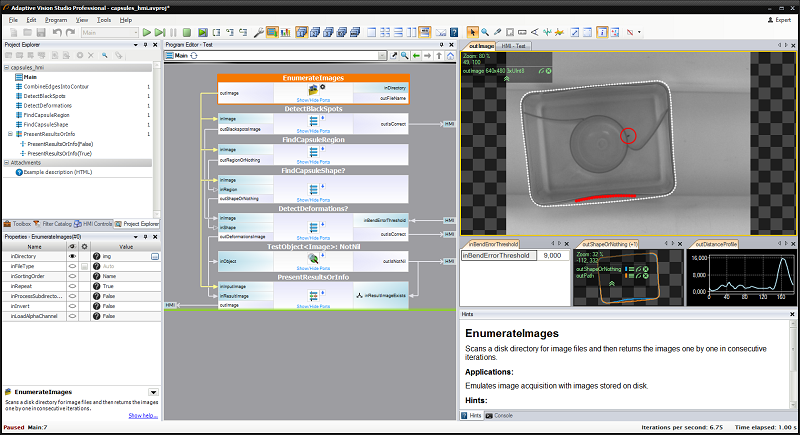Image resolution: width=800 pixels, height=435 pixels.
Task: Click the Show help... link
Action: click(142, 414)
